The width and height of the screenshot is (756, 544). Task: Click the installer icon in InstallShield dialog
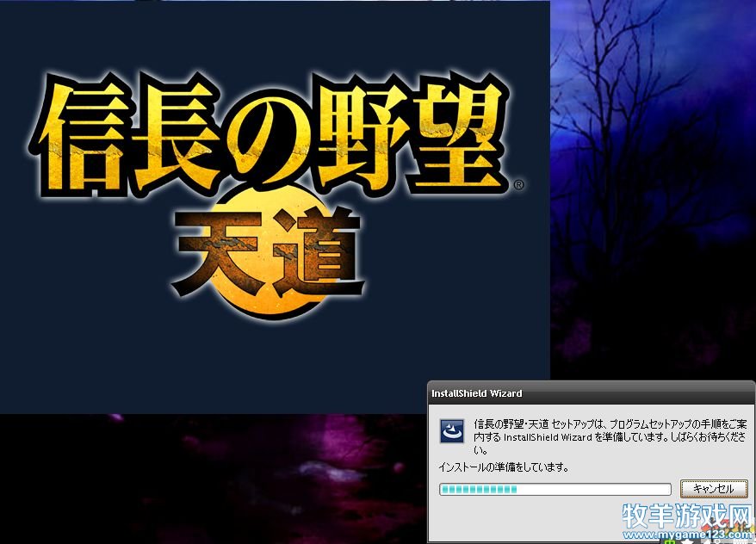click(452, 431)
